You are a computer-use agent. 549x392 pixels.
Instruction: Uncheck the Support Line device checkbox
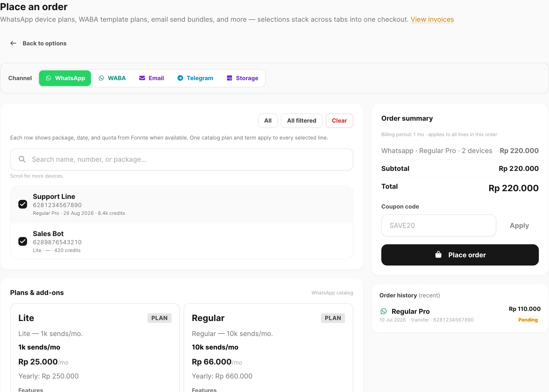coord(23,204)
